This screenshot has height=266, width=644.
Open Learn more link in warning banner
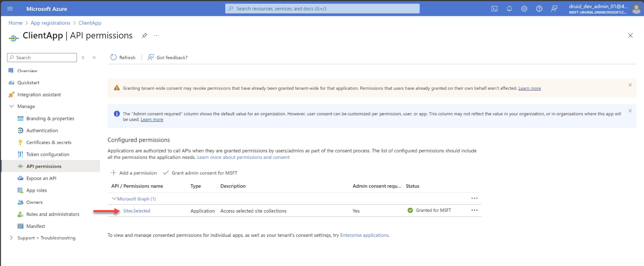click(x=529, y=88)
